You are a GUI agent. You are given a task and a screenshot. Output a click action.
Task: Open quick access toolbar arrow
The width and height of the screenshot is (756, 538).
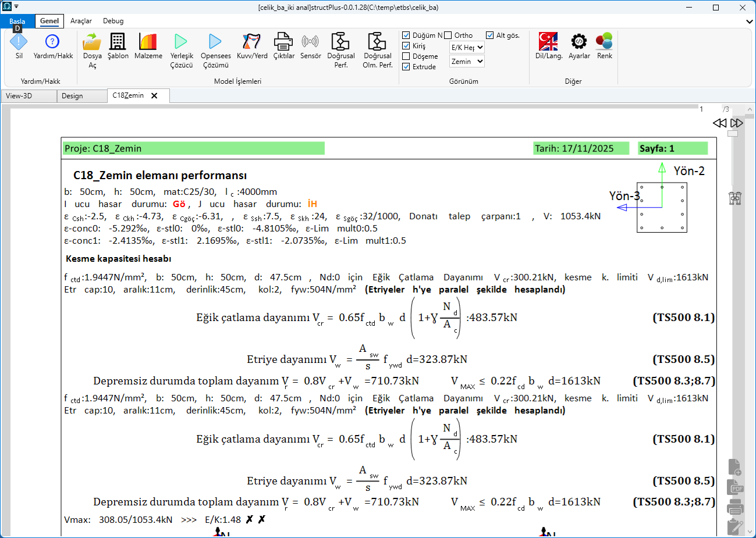16,7
